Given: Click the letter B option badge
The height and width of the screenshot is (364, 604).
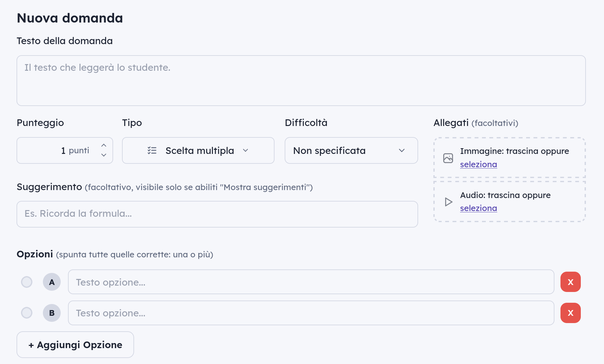Looking at the screenshot, I should click(x=52, y=313).
